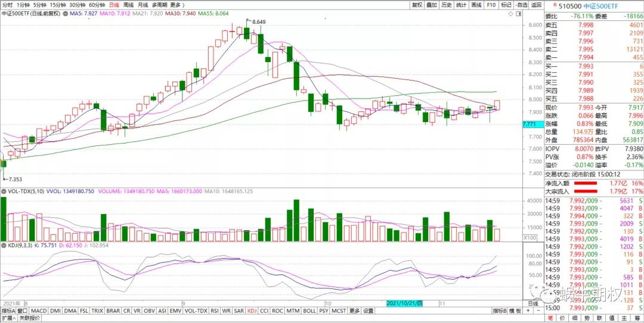Click the X100 volume scale marker

point(530,237)
